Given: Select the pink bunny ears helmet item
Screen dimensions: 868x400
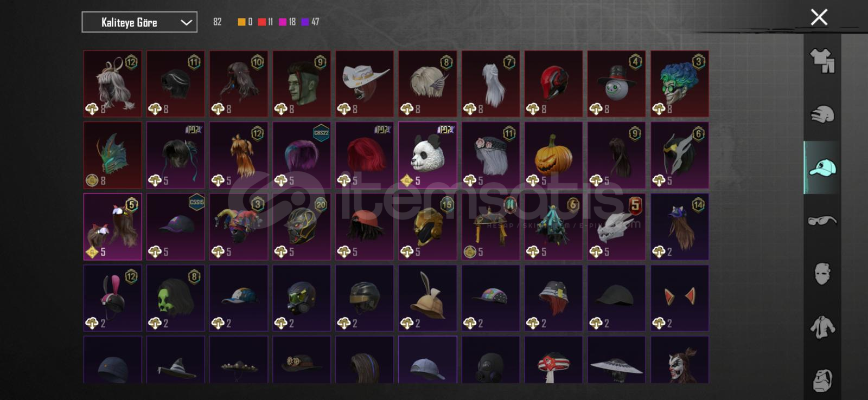Looking at the screenshot, I should click(x=113, y=298).
